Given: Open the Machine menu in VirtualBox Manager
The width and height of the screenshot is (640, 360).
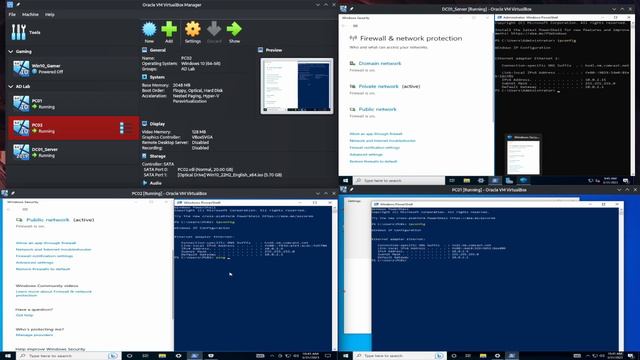Looking at the screenshot, I should pos(30,14).
